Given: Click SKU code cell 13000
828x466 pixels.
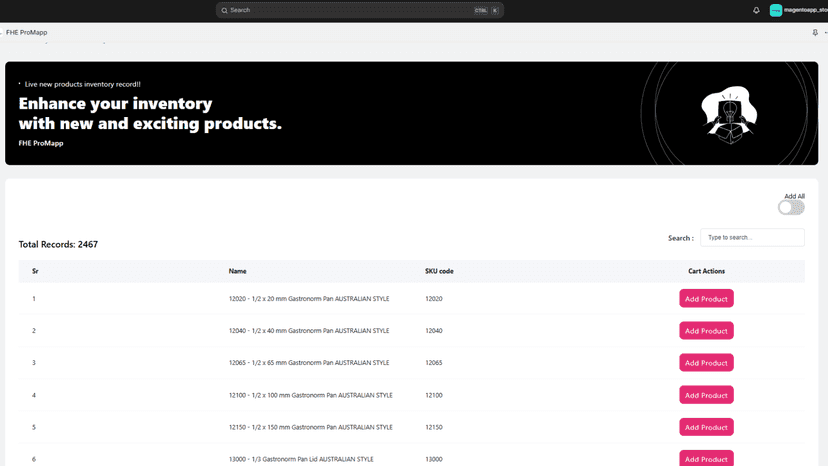Looking at the screenshot, I should (434, 459).
